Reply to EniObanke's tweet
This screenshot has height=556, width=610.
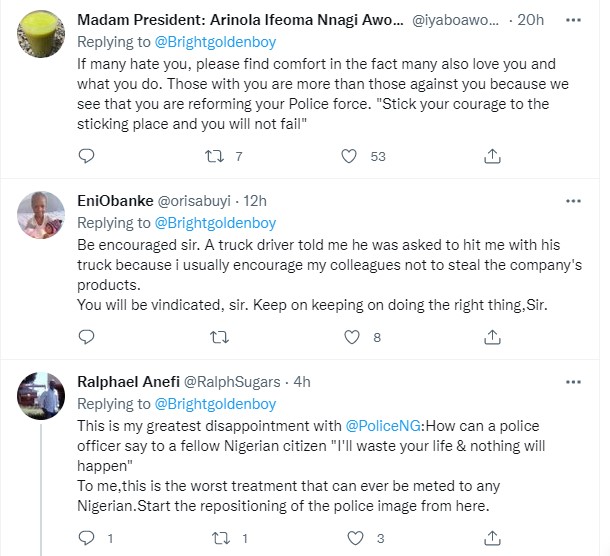(x=86, y=337)
